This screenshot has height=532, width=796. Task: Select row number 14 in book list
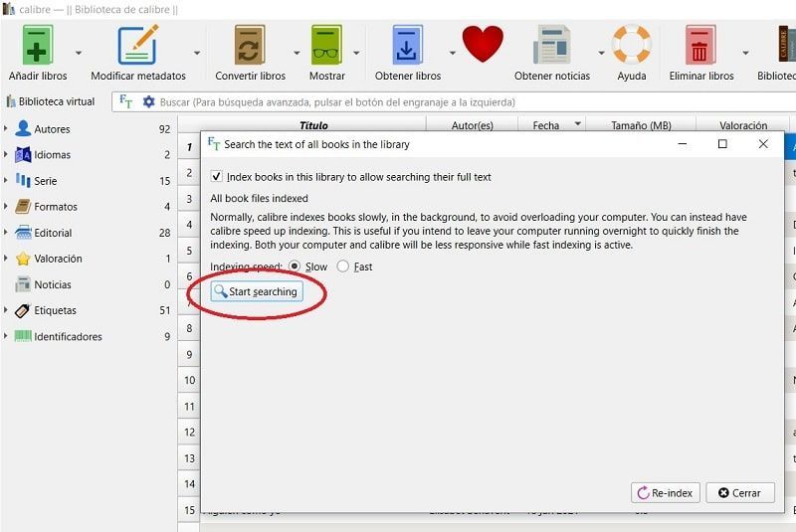tap(189, 484)
